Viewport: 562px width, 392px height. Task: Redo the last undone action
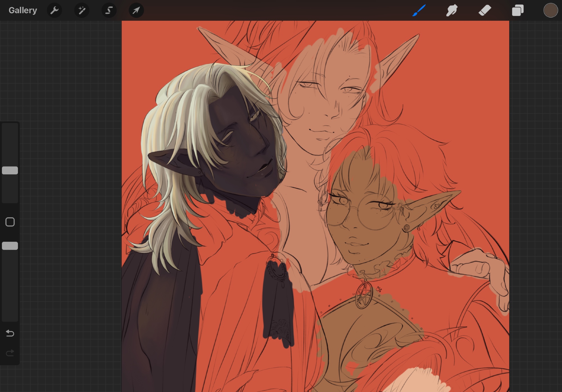click(x=10, y=353)
